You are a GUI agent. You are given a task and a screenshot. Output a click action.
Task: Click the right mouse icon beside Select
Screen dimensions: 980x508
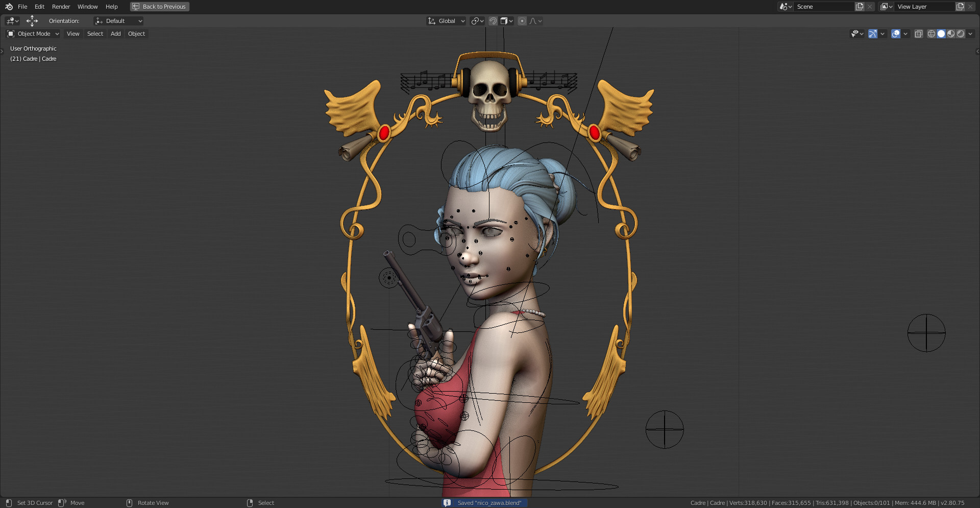[250, 503]
